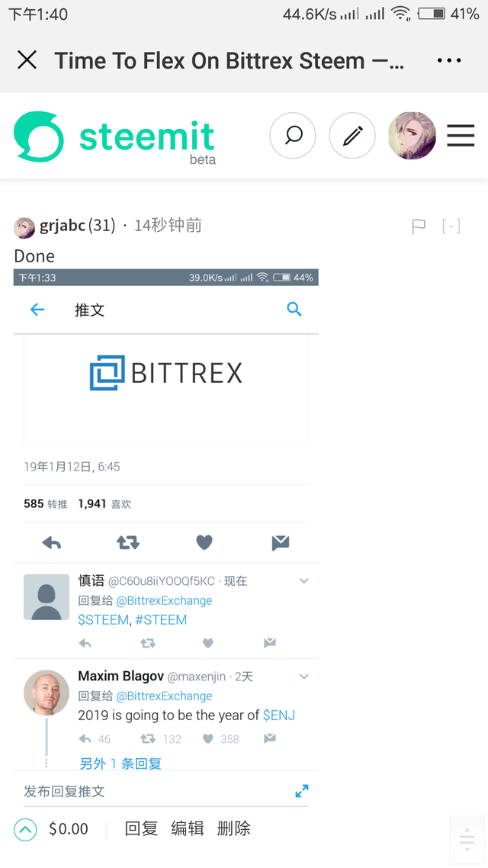488x868 pixels.
Task: Tap the reputation score (31)
Action: point(102,226)
